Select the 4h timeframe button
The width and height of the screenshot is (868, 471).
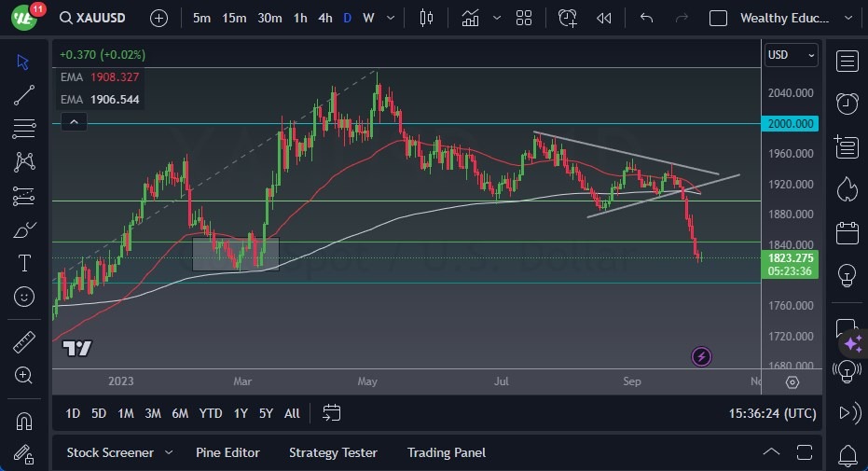324,18
